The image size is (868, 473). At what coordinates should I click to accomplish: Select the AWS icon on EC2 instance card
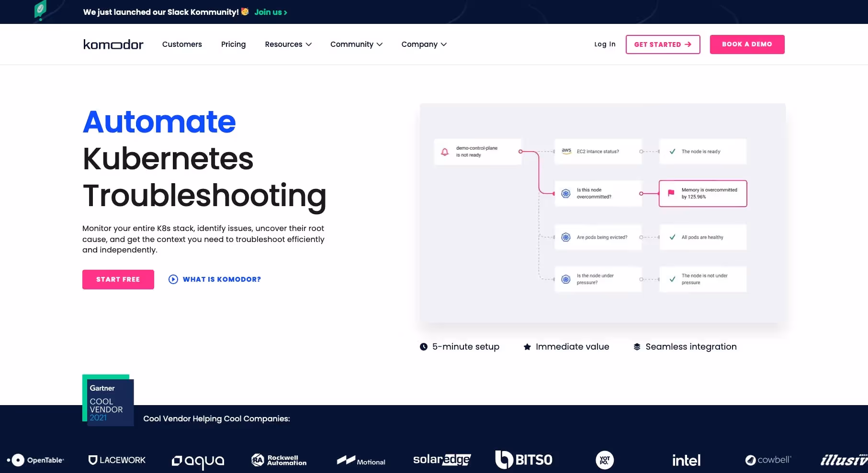click(566, 151)
